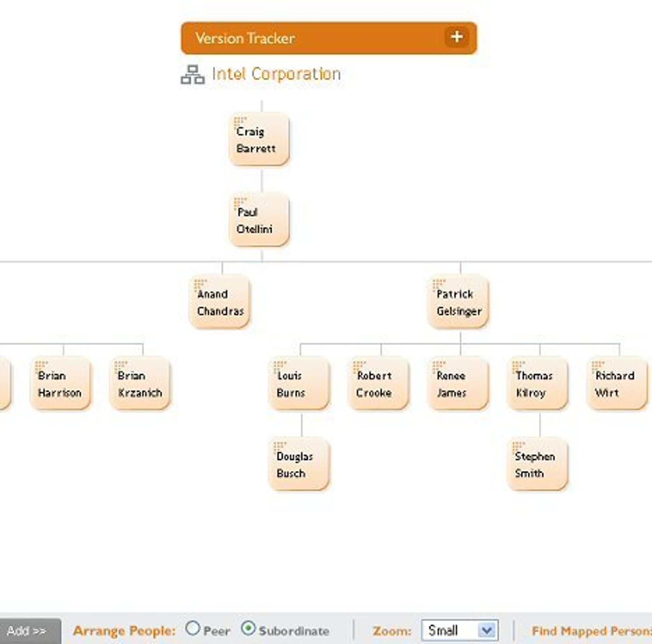652x644 pixels.
Task: Choose the Peer arrangement radio button
Action: click(193, 628)
